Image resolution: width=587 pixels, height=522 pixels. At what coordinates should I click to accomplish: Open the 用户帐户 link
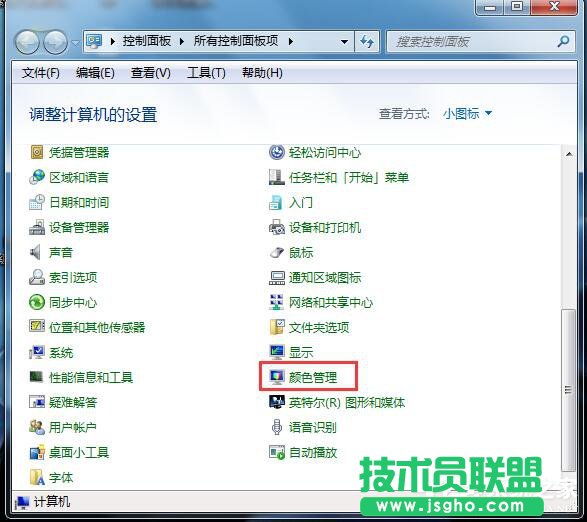[73, 427]
